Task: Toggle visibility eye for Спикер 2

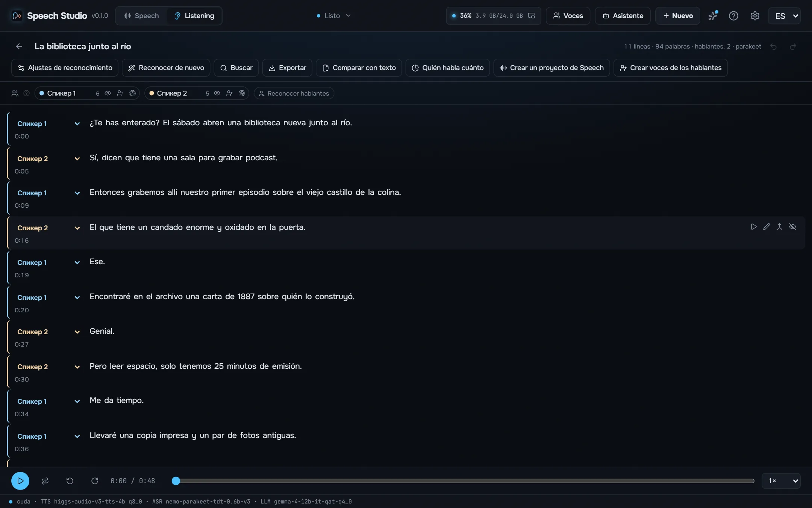Action: [x=217, y=93]
